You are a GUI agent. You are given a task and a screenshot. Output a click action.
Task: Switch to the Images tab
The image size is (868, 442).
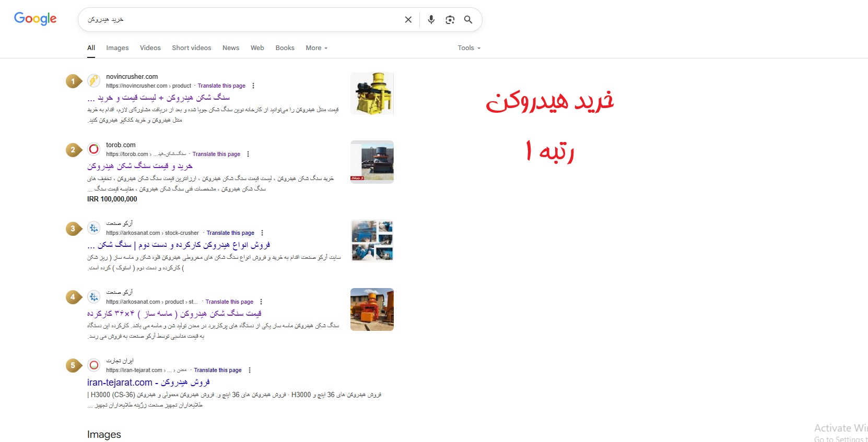(118, 48)
